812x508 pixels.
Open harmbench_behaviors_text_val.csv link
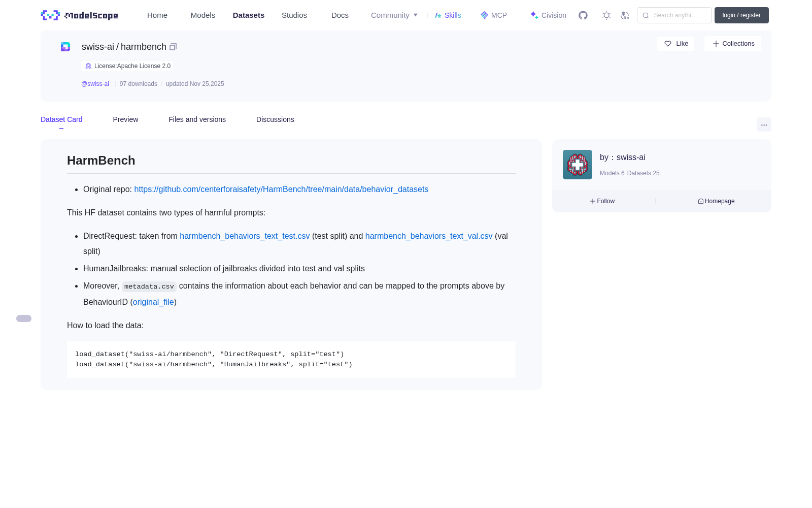[x=429, y=236]
